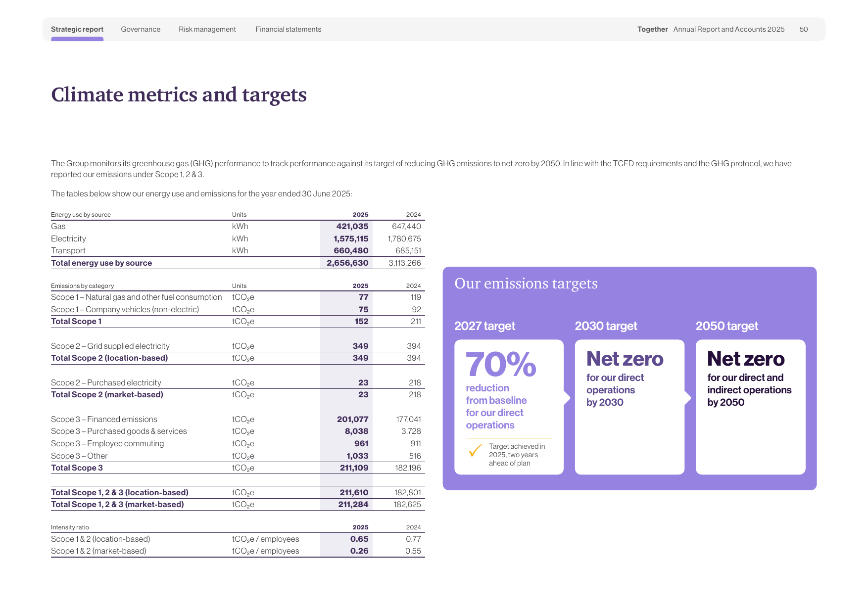
Task: Click Total Scope 1 row label
Action: pos(76,322)
